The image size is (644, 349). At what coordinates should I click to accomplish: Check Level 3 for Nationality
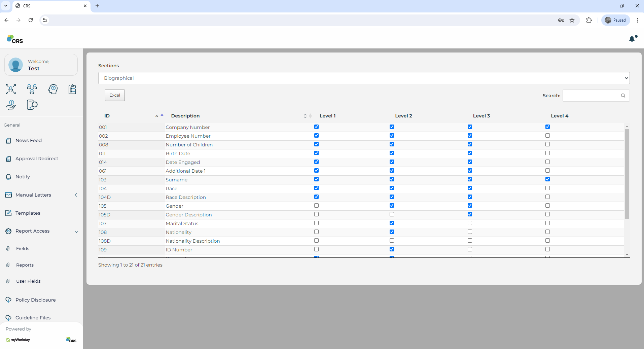click(470, 232)
